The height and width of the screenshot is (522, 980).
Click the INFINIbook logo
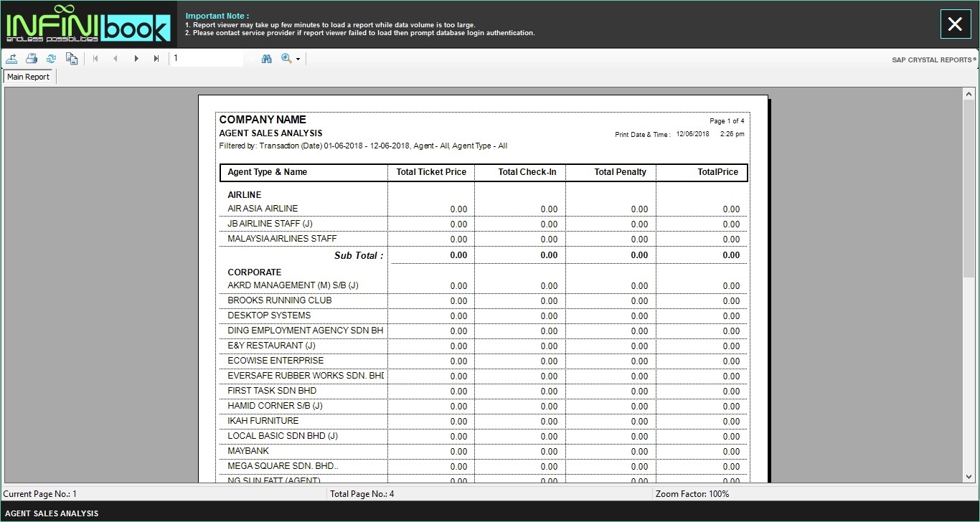[x=88, y=24]
